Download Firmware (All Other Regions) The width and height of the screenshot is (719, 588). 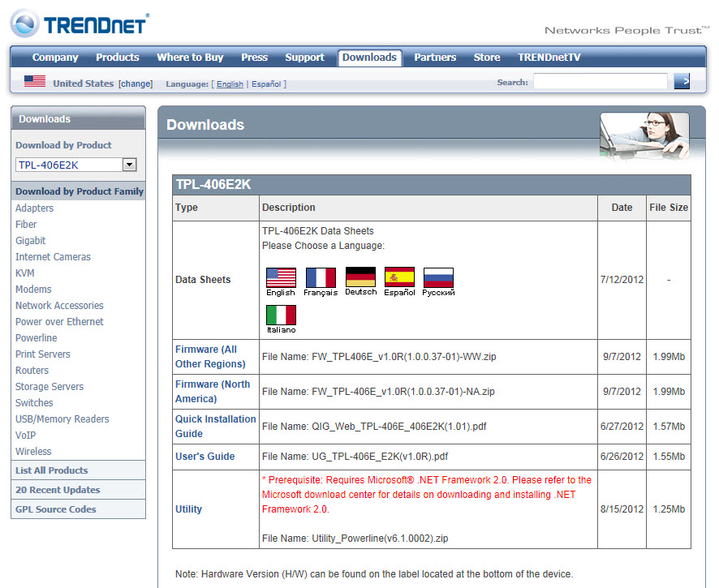click(x=210, y=357)
